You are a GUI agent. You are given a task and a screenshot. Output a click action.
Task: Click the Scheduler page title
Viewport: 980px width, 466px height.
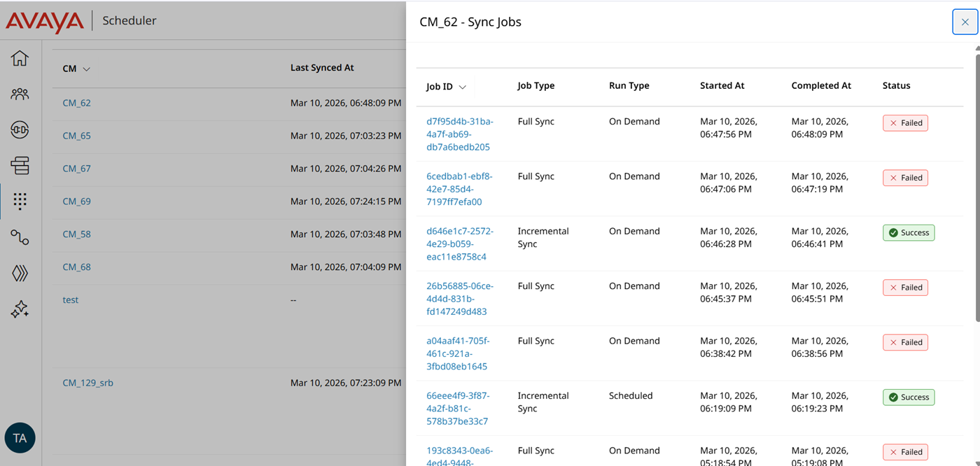coord(129,21)
